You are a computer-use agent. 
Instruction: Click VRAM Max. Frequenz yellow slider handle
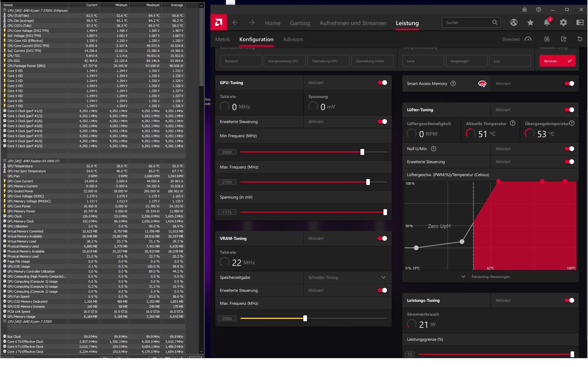[305, 318]
